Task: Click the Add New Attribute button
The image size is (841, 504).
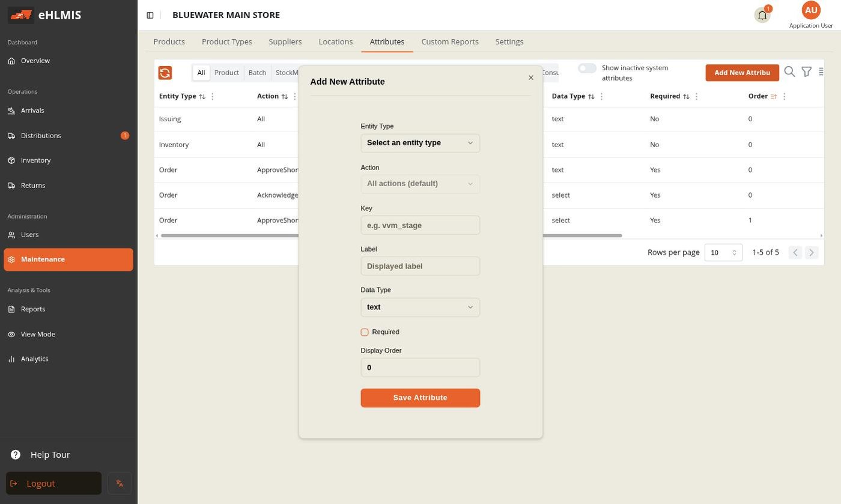Action: point(742,73)
